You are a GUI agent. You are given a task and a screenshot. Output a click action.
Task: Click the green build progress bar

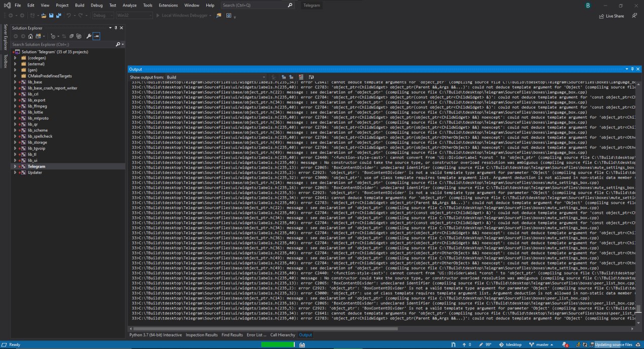click(x=278, y=344)
